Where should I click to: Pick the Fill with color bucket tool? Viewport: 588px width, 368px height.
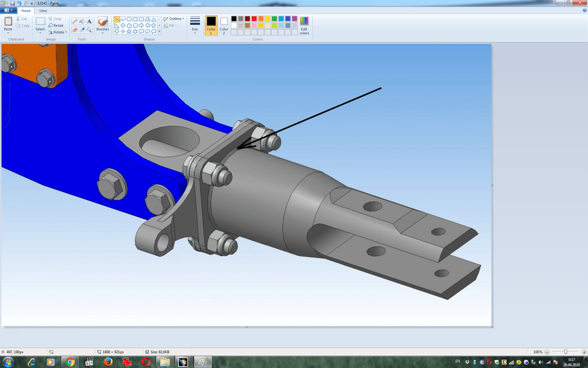[x=82, y=21]
